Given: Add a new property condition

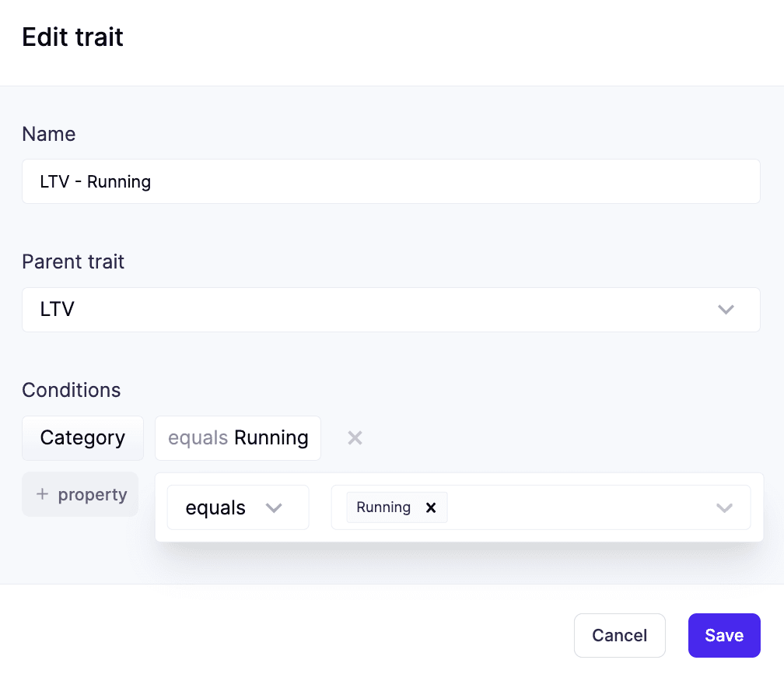Looking at the screenshot, I should click(80, 495).
